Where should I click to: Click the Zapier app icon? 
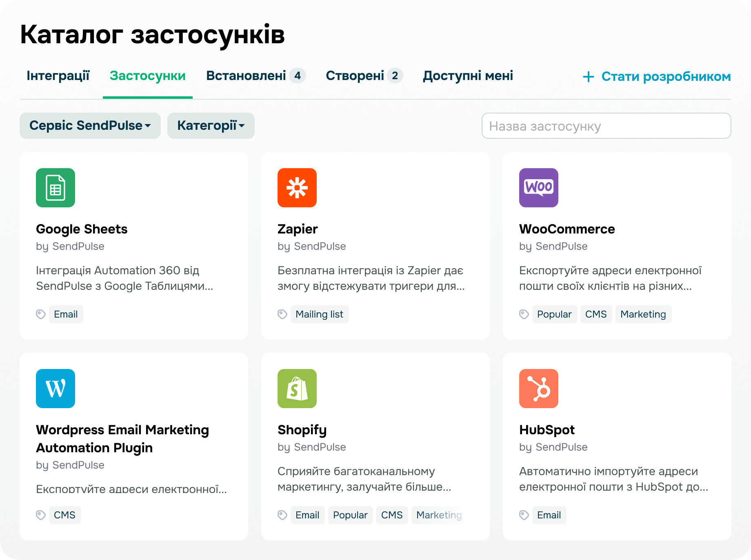tap(297, 188)
